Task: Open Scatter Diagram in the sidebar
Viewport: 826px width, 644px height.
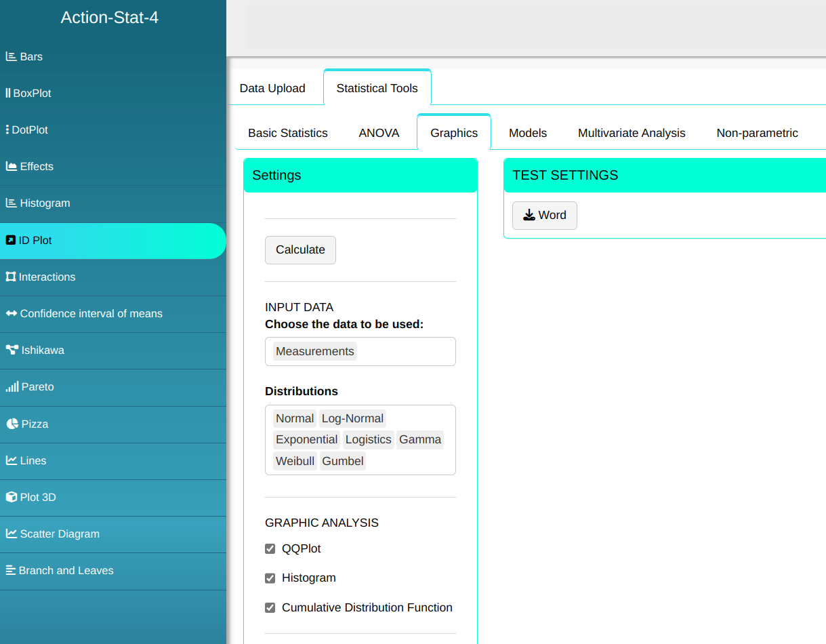Action: (60, 534)
